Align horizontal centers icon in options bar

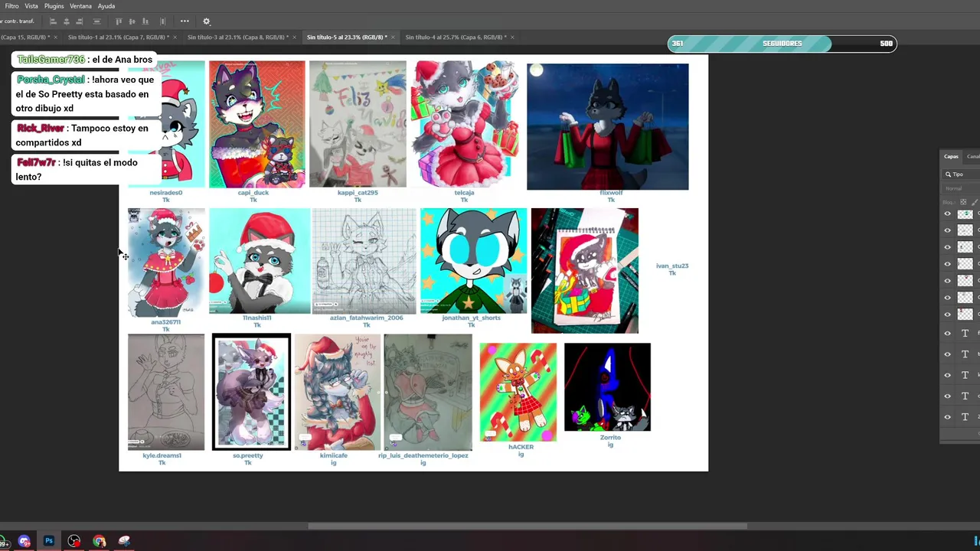(x=67, y=21)
